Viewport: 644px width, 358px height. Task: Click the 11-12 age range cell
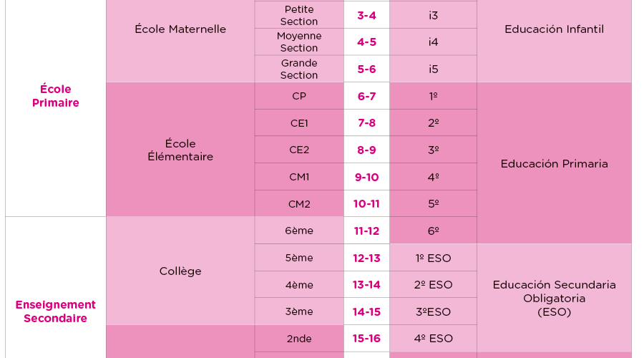click(x=366, y=231)
